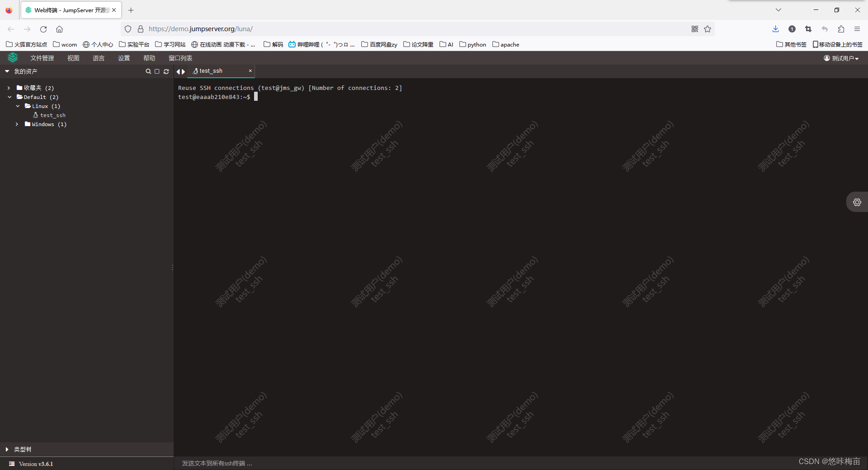Collapse the Linux folder
The height and width of the screenshot is (470, 868).
coord(18,106)
